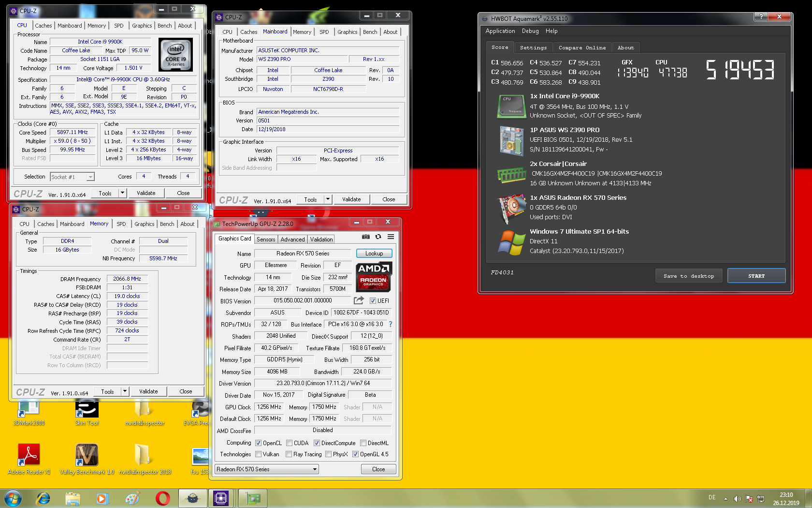
Task: Switch to CPU-Z taskbar button
Action: click(x=221, y=498)
